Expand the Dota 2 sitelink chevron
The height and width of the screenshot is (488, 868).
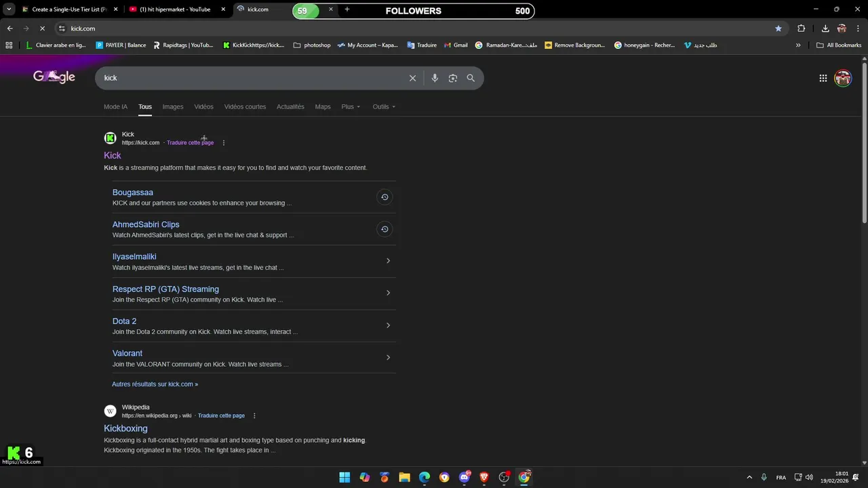click(388, 325)
